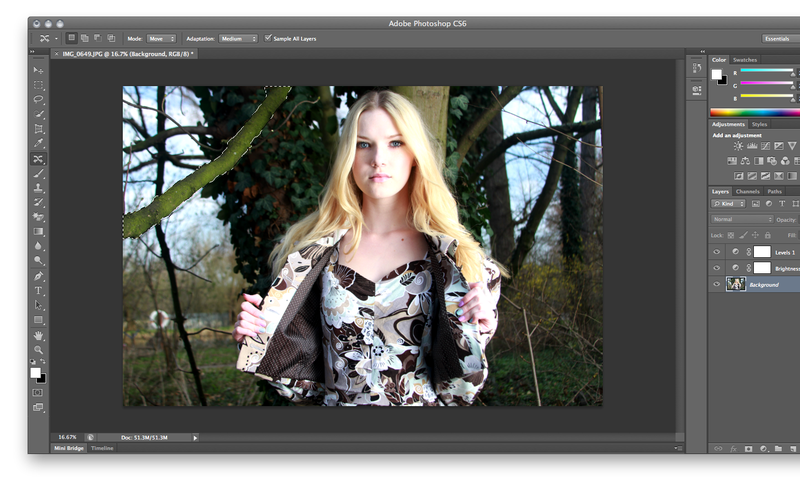This screenshot has width=800, height=490.
Task: Open the tool preset picker arrow
Action: pyautogui.click(x=56, y=39)
